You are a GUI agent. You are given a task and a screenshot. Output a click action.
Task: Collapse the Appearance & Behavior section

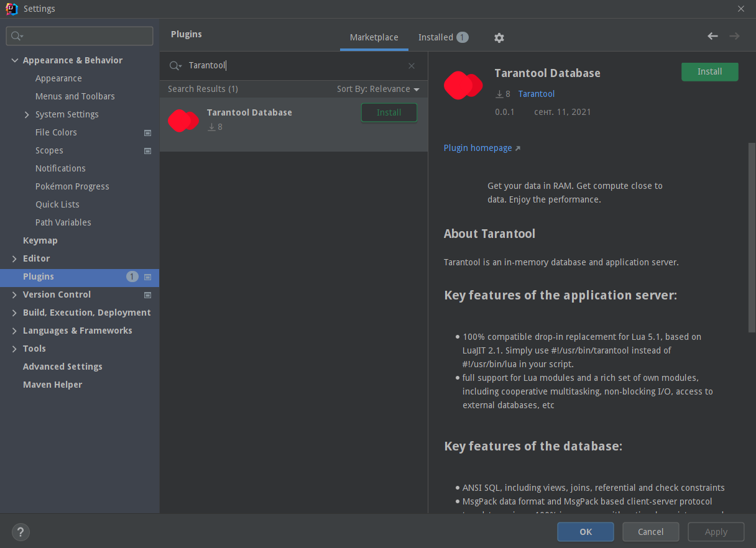pyautogui.click(x=14, y=60)
